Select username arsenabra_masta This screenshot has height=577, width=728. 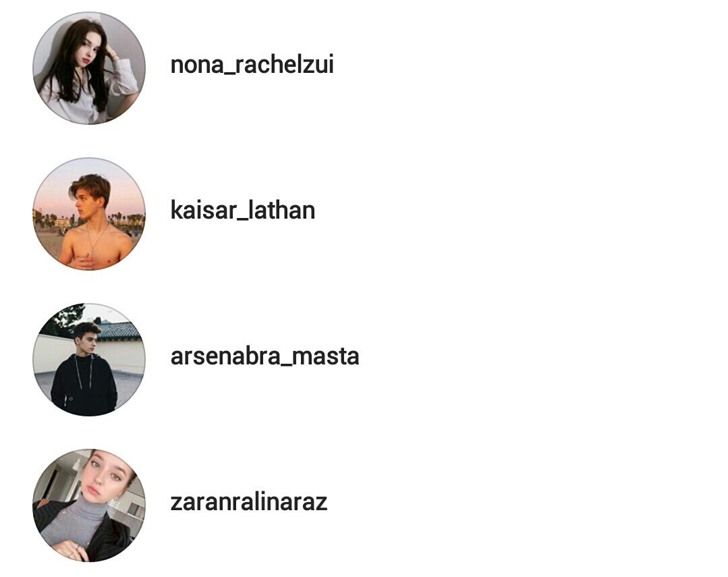(265, 356)
